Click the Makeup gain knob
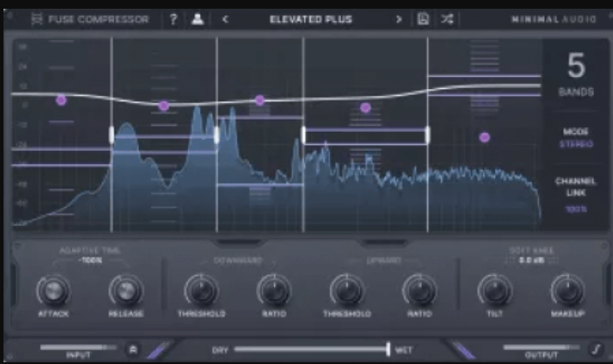This screenshot has height=364, width=613. (568, 289)
